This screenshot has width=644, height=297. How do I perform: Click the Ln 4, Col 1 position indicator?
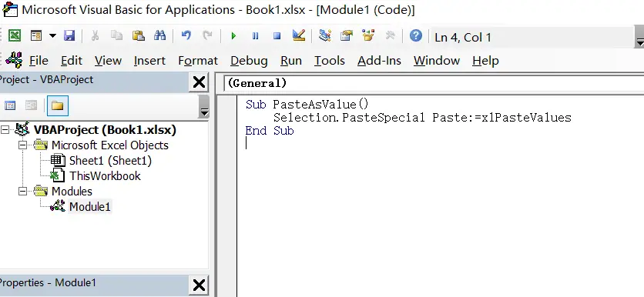(x=462, y=38)
